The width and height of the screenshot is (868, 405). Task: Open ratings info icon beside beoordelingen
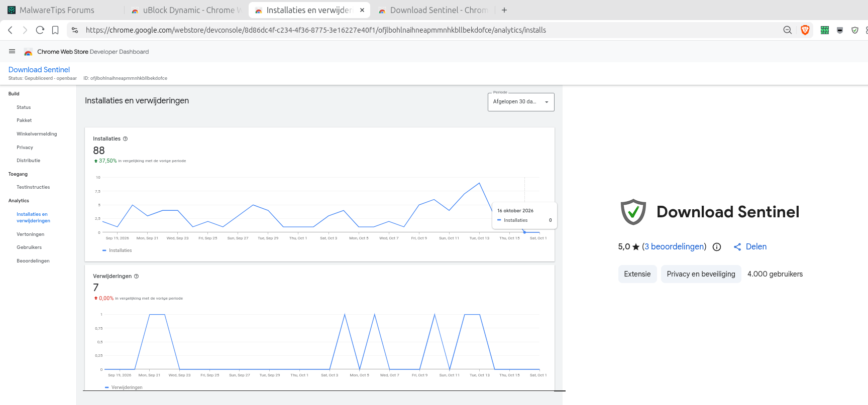(x=717, y=247)
